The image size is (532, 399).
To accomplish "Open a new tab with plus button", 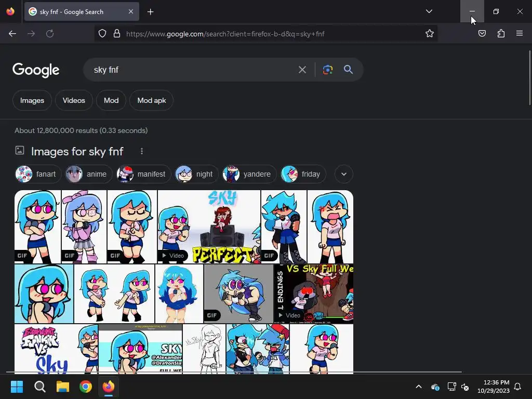I will click(x=150, y=12).
